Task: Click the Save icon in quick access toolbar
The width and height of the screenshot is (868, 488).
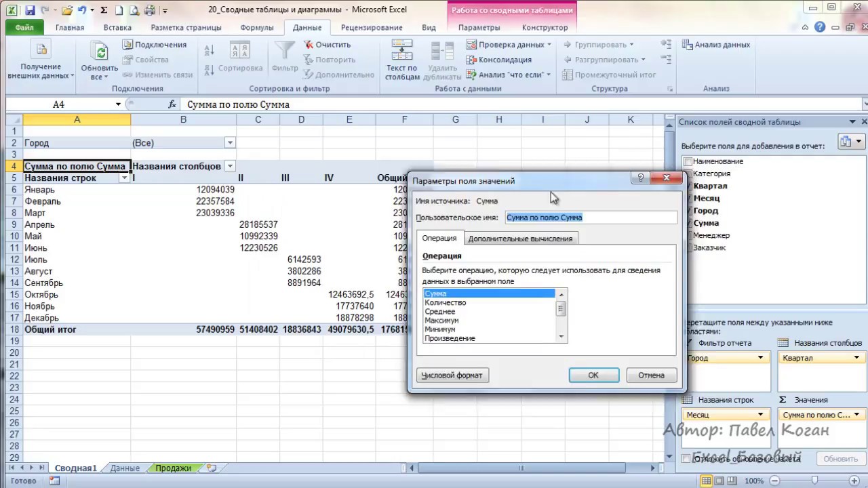Action: point(29,10)
